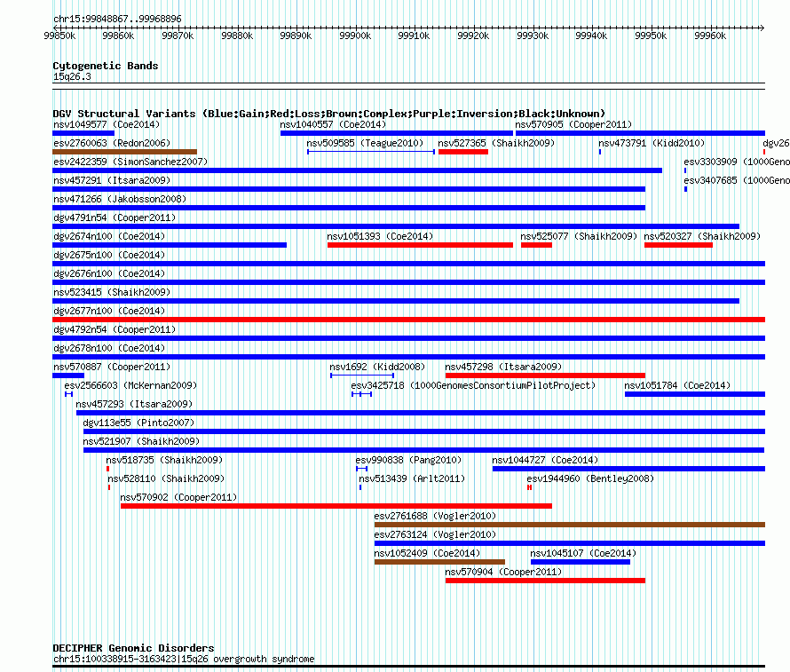Click the 99950k ruler tick label
Screen dimensions: 790x672
pyautogui.click(x=651, y=36)
